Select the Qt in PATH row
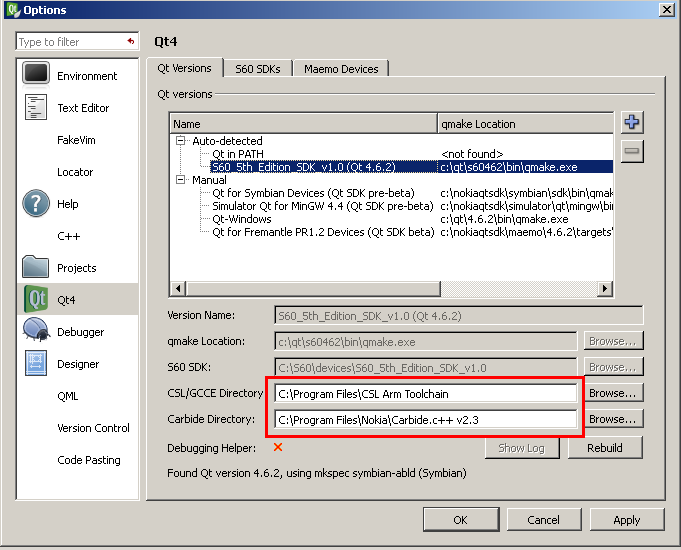Screen dimensions: 681x550 [x=238, y=154]
